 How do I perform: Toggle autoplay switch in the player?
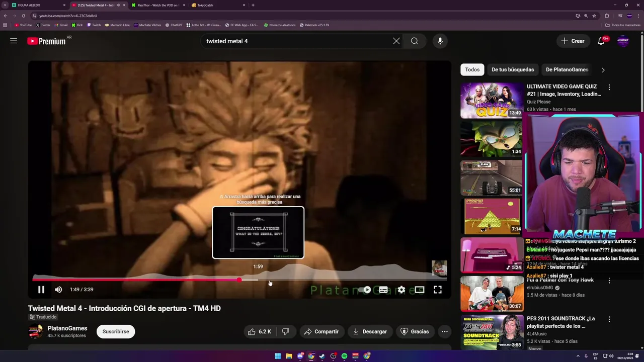click(x=365, y=290)
